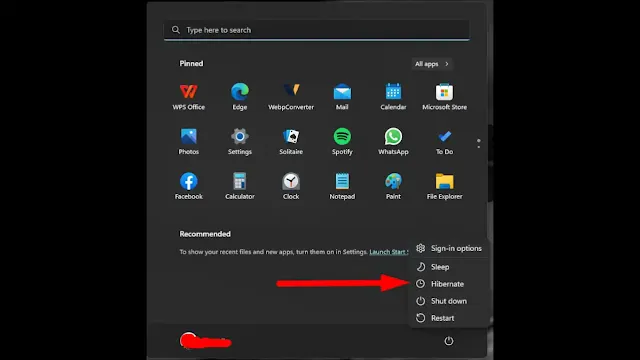The width and height of the screenshot is (640, 360).
Task: Open the WebpConverter app
Action: (x=291, y=97)
